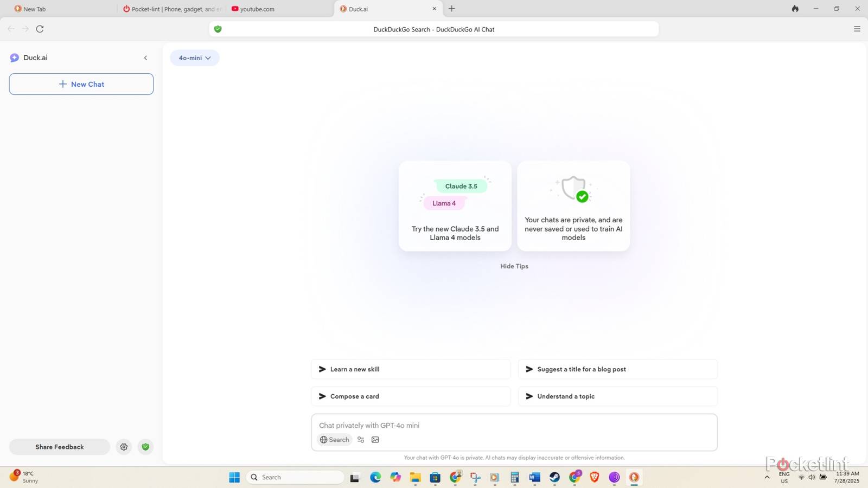Image resolution: width=868 pixels, height=488 pixels.
Task: Attach an image with the picture icon
Action: point(375,440)
